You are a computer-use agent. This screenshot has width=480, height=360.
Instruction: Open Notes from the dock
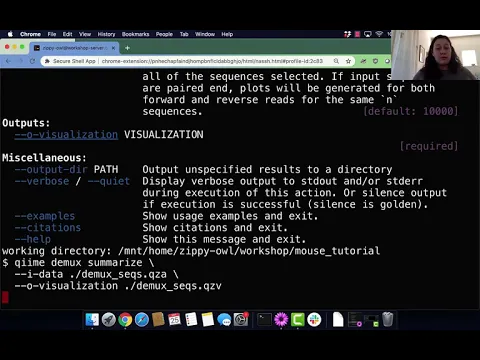pos(207,320)
